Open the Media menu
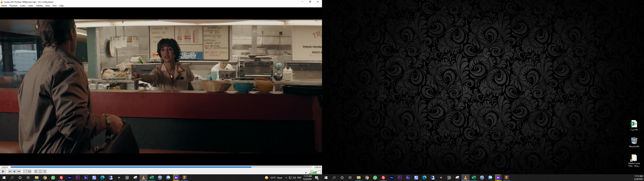 (4, 6)
